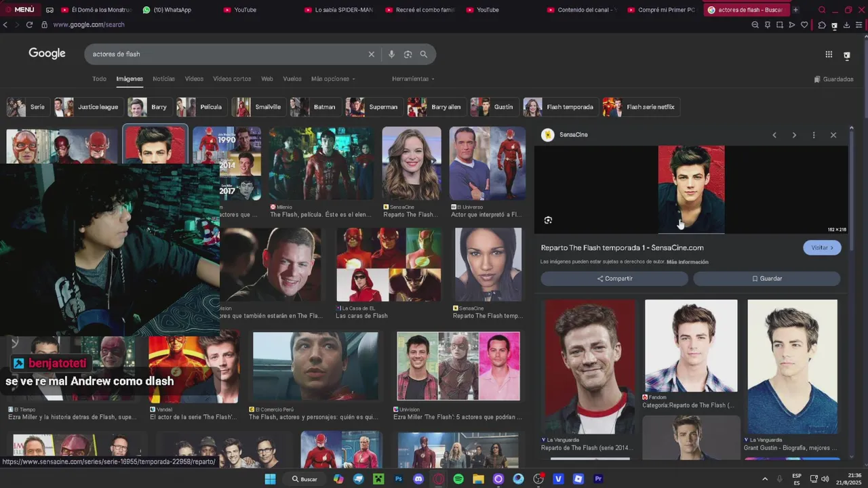Click the 'Visitar' button
The image size is (868, 488).
point(822,247)
